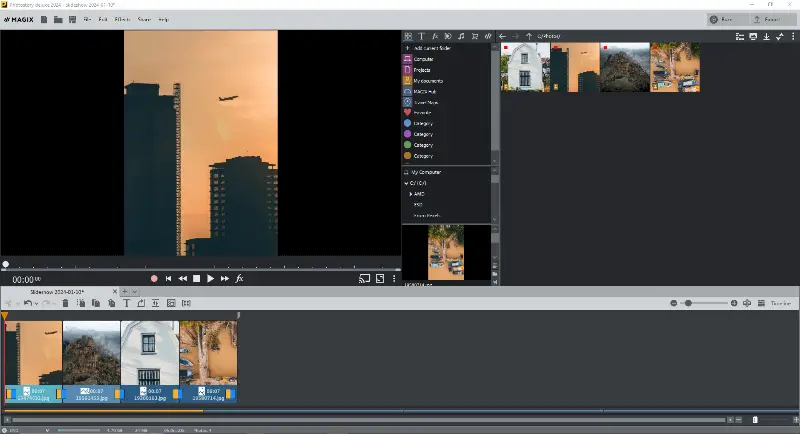
Task: Click the sort icon in media browser toolbar
Action: (x=780, y=36)
